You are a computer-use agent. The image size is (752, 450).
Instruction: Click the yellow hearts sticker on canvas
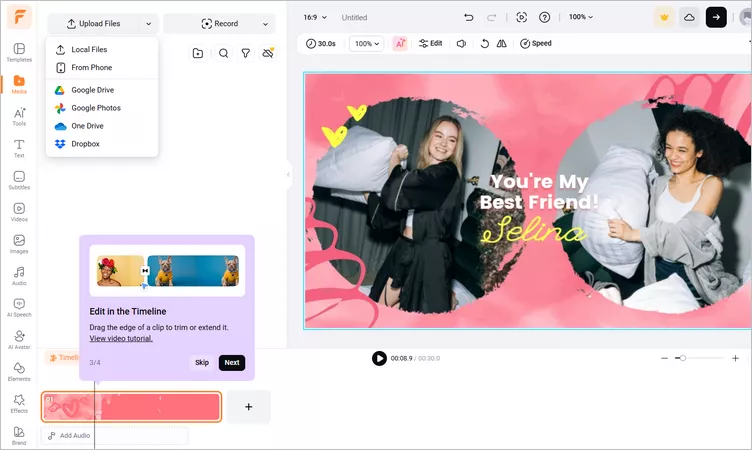click(343, 126)
